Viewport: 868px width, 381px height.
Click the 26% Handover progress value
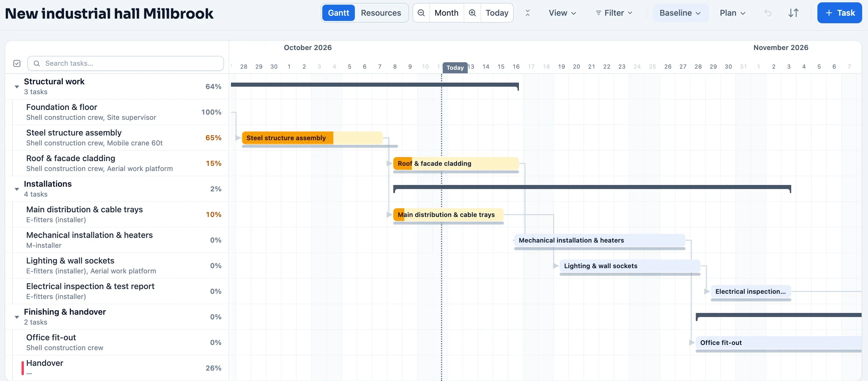tap(213, 368)
